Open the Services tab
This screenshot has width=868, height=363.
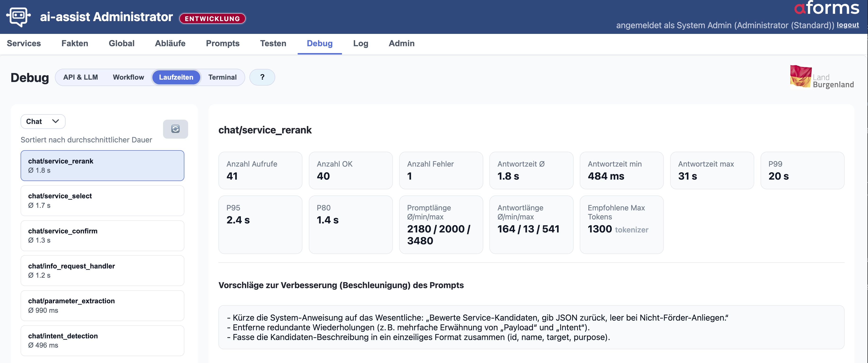coord(24,43)
